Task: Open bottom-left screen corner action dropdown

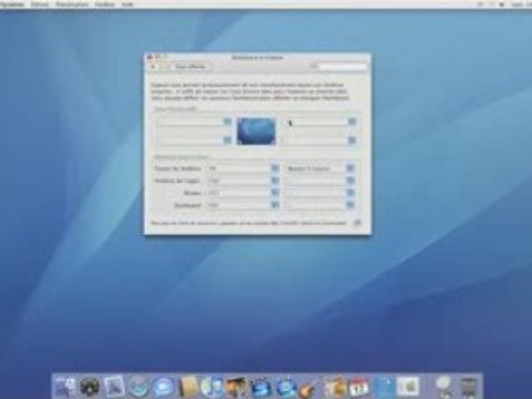Action: (x=194, y=140)
